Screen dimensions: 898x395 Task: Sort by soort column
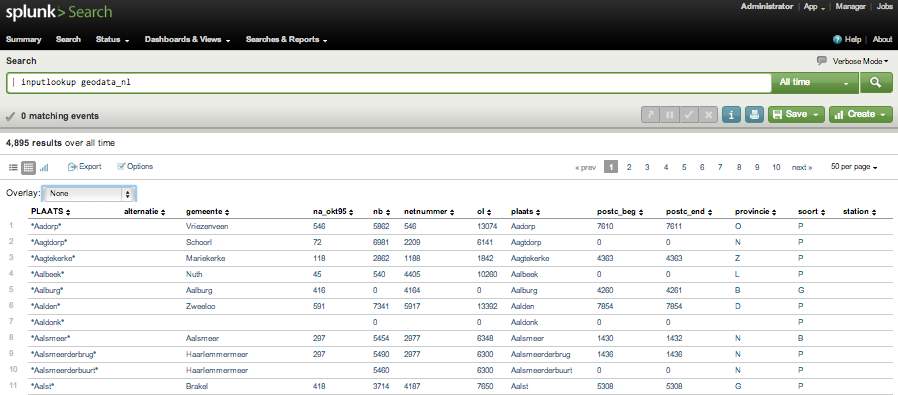(811, 212)
